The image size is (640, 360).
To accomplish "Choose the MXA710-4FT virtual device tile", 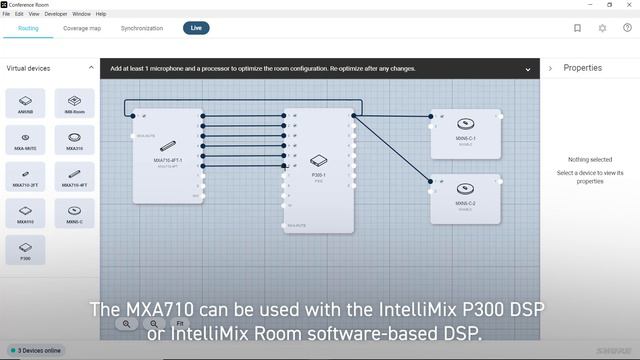I will [74, 177].
